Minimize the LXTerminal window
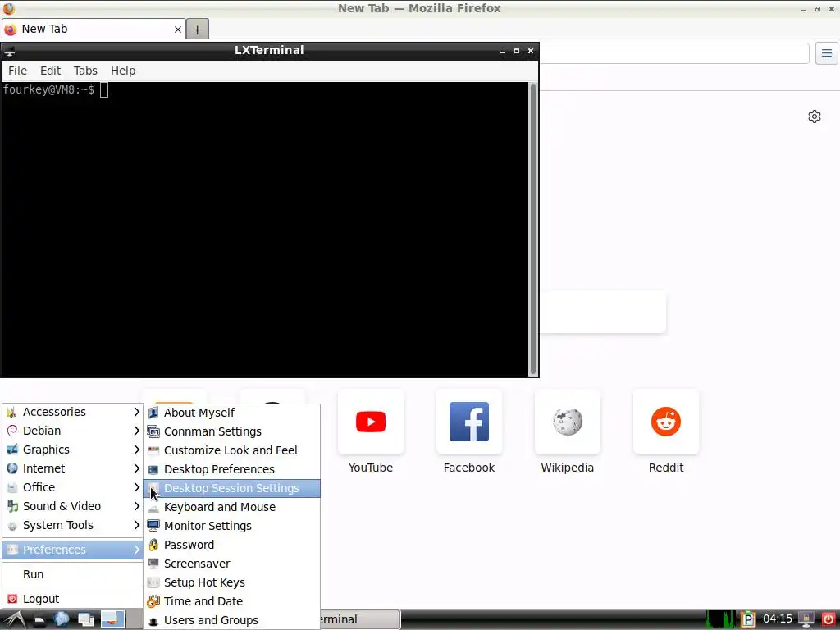 [x=503, y=51]
